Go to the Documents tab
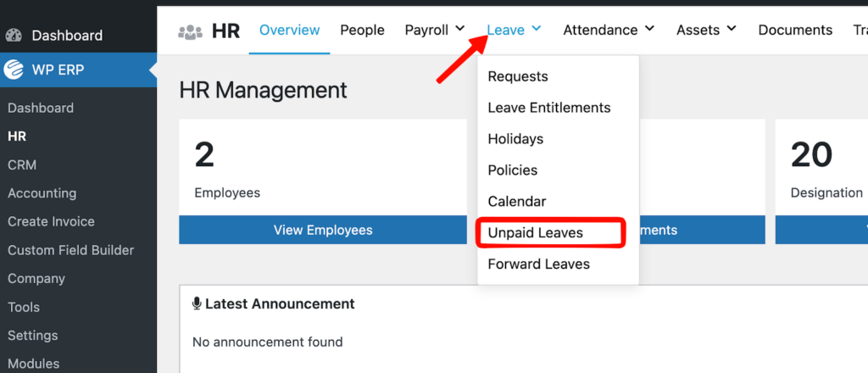Image resolution: width=868 pixels, height=373 pixels. pos(795,30)
